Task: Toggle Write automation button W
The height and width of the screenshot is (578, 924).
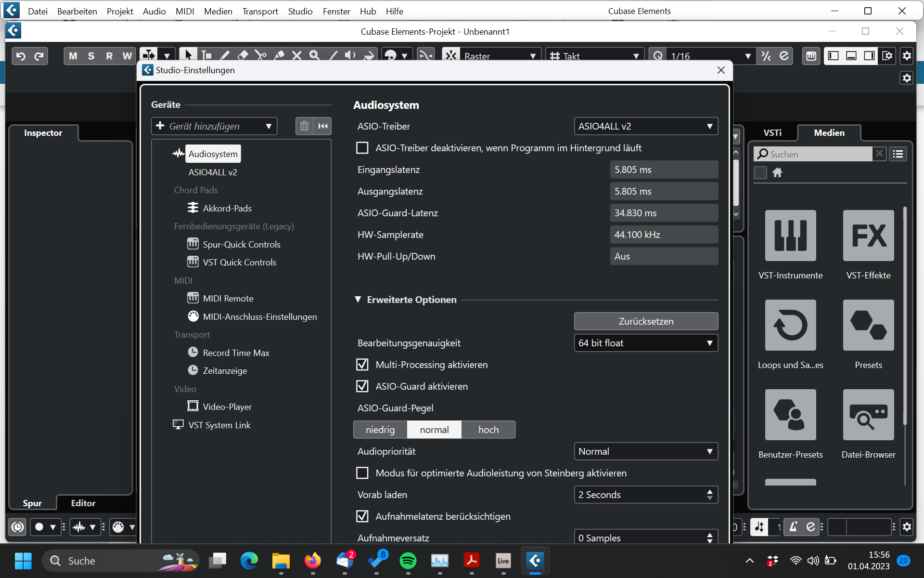Action: pyautogui.click(x=127, y=56)
